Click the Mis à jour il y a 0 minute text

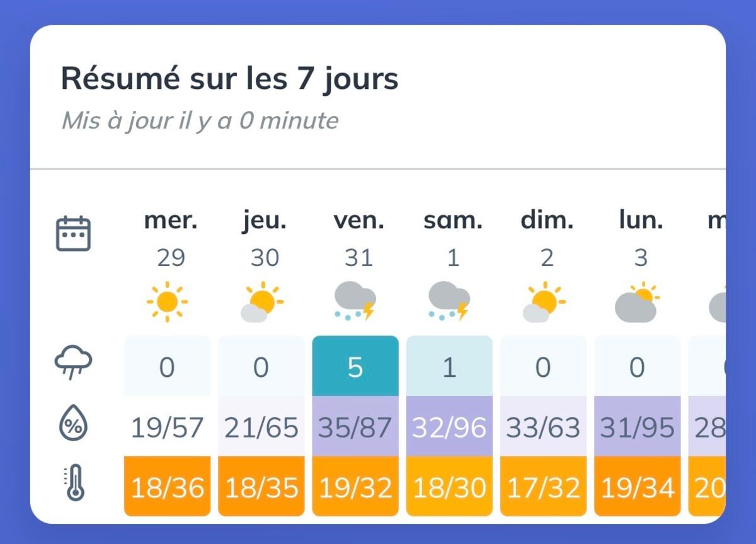(200, 120)
